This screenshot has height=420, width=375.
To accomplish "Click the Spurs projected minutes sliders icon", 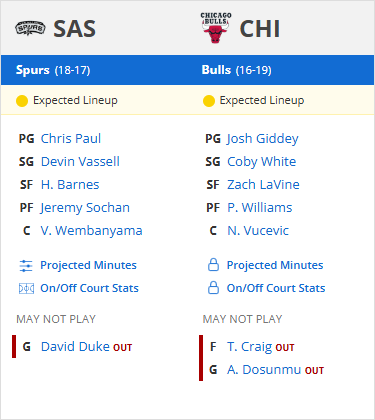I will [x=26, y=266].
